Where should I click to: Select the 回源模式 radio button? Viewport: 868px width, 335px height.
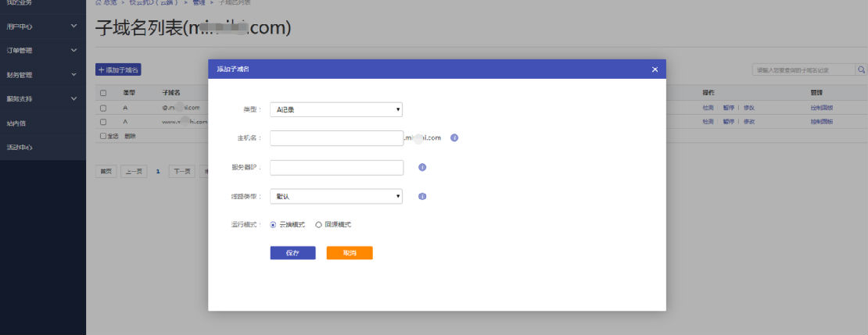pyautogui.click(x=318, y=224)
